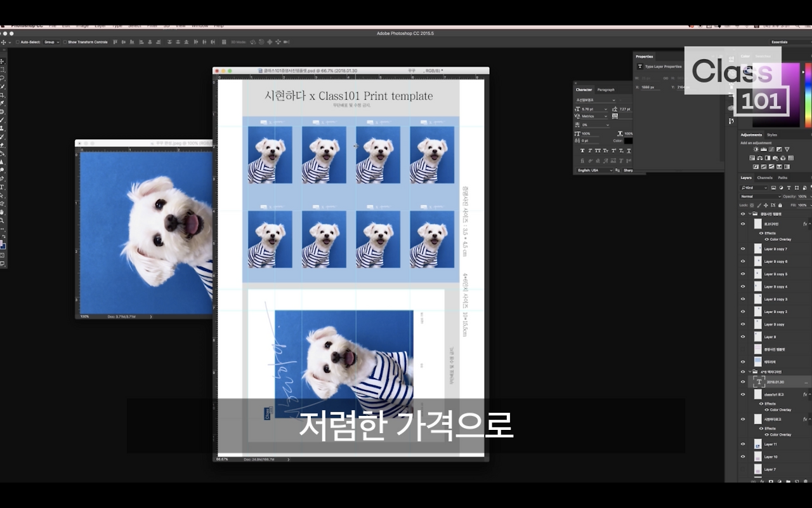
Task: Hide Layer 9 copy 7 with its eye icon
Action: tap(743, 248)
